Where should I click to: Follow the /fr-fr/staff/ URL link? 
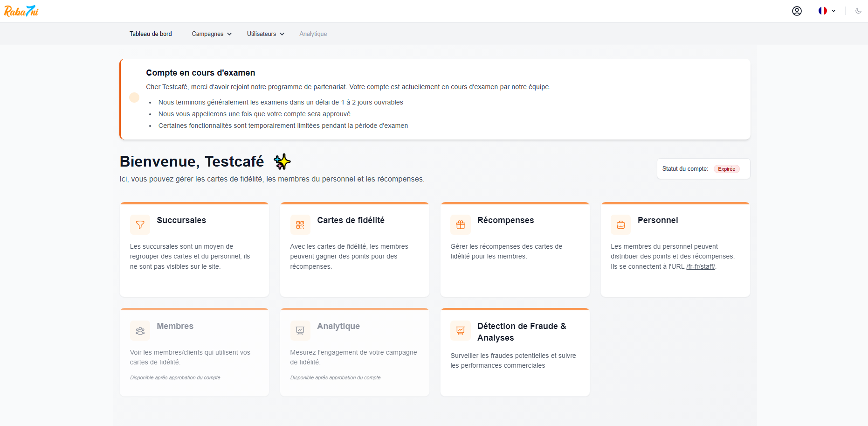[700, 267]
